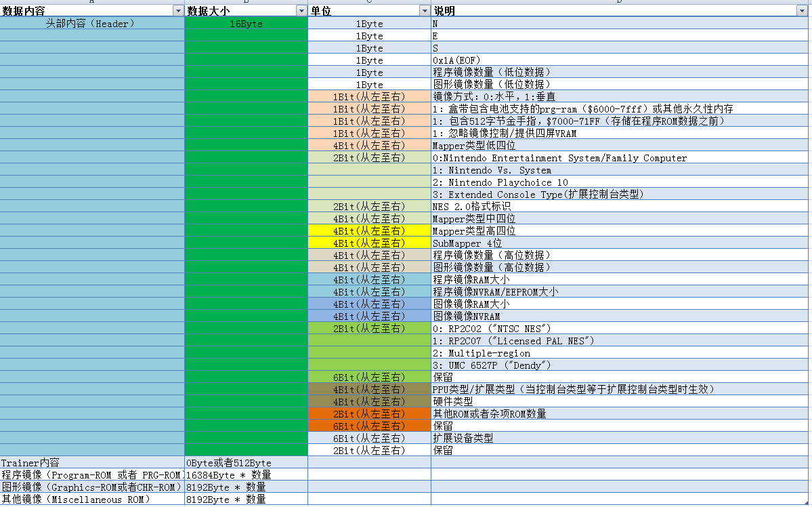This screenshot has height=507, width=812.
Task: Click the 16384Byte * 数量 cell
Action: tap(244, 475)
